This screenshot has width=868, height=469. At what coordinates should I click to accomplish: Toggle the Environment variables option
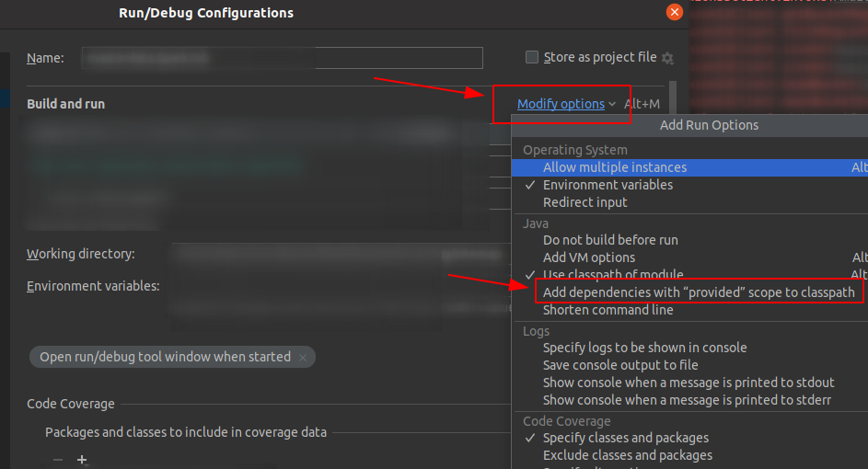(608, 185)
